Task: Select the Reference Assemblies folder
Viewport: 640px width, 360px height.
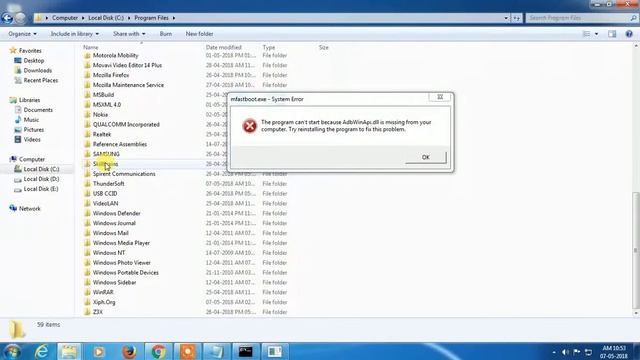Action: (120, 144)
